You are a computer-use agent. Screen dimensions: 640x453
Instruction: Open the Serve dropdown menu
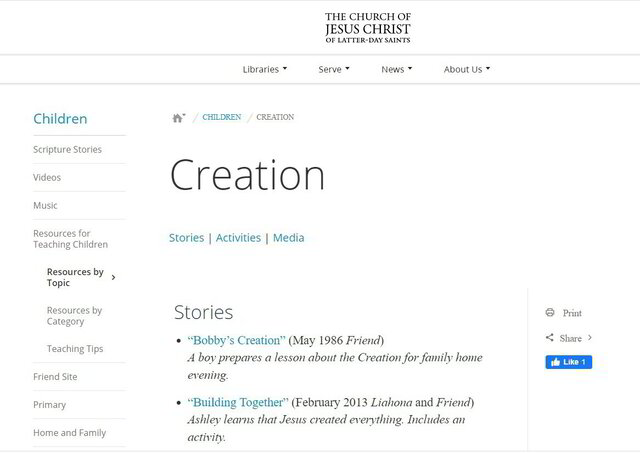(334, 69)
